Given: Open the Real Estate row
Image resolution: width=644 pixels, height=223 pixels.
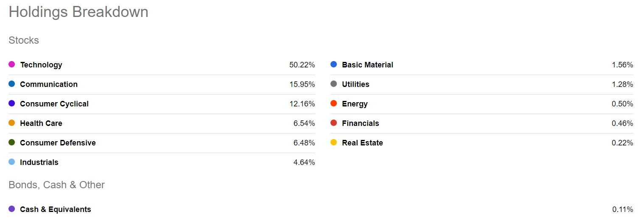Looking at the screenshot, I should (482, 143).
